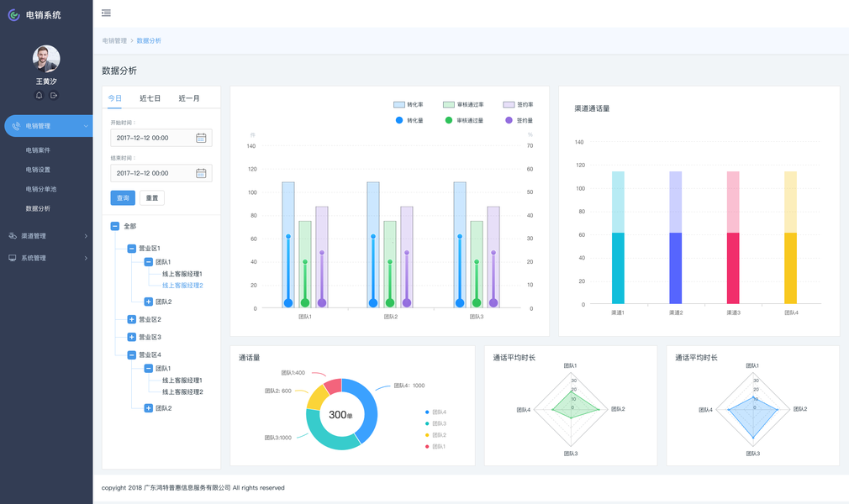This screenshot has height=504, width=849.
Task: Click the 重置 button
Action: pyautogui.click(x=152, y=198)
